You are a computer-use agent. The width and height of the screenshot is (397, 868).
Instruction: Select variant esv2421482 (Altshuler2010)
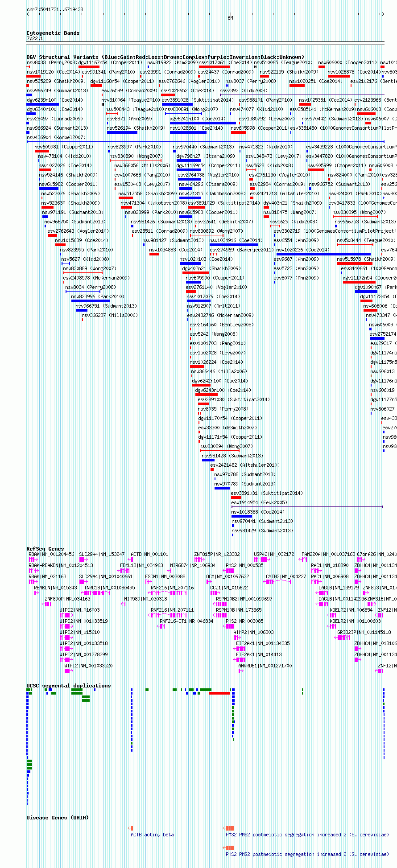point(245,465)
